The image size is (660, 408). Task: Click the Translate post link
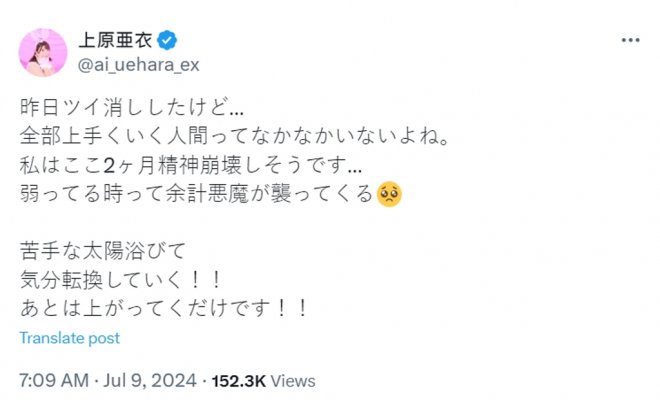point(70,338)
